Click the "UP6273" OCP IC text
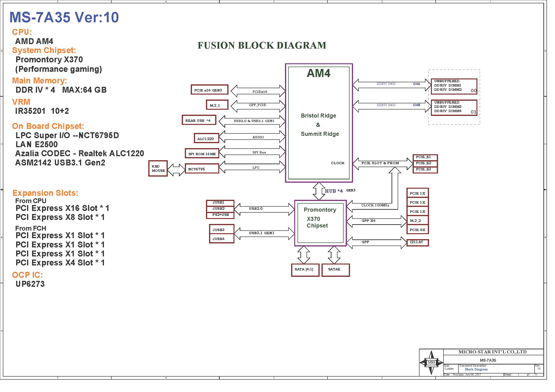The height and width of the screenshot is (392, 555). (30, 284)
